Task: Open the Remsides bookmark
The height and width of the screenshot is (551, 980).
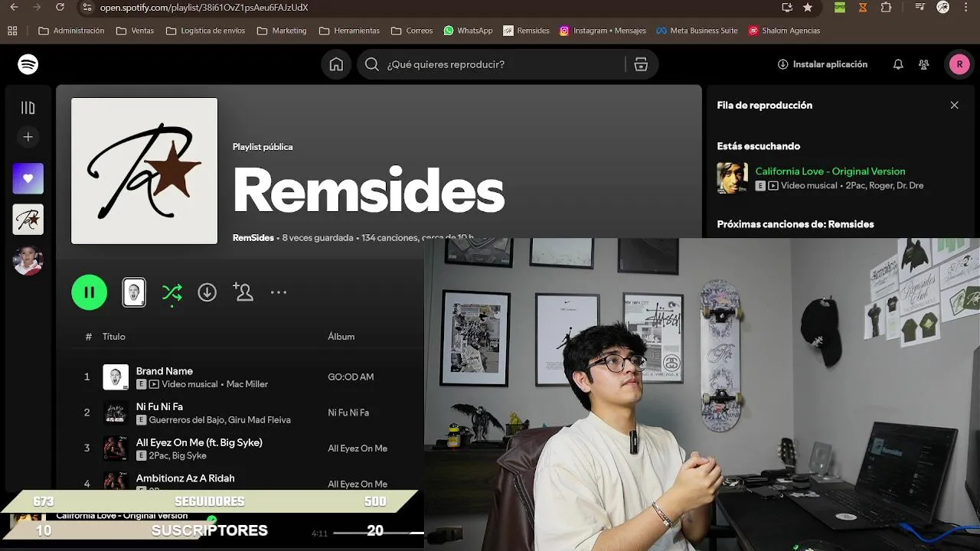Action: click(x=527, y=31)
